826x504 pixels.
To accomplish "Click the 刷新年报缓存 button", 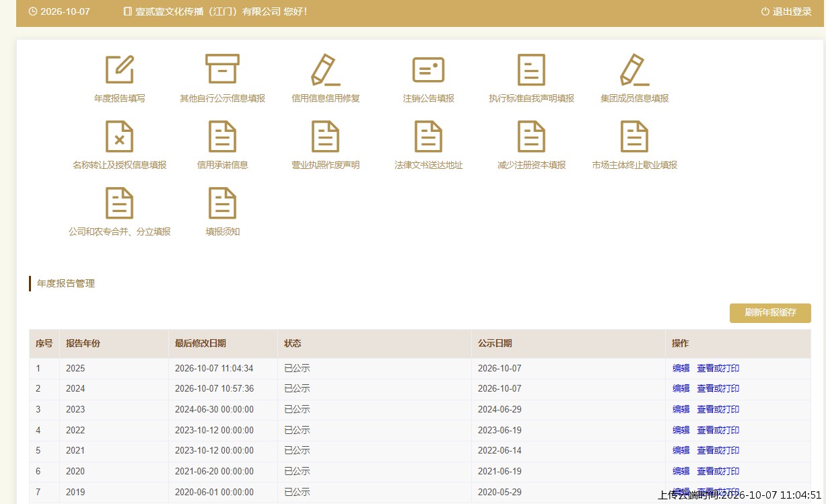I will [x=770, y=313].
